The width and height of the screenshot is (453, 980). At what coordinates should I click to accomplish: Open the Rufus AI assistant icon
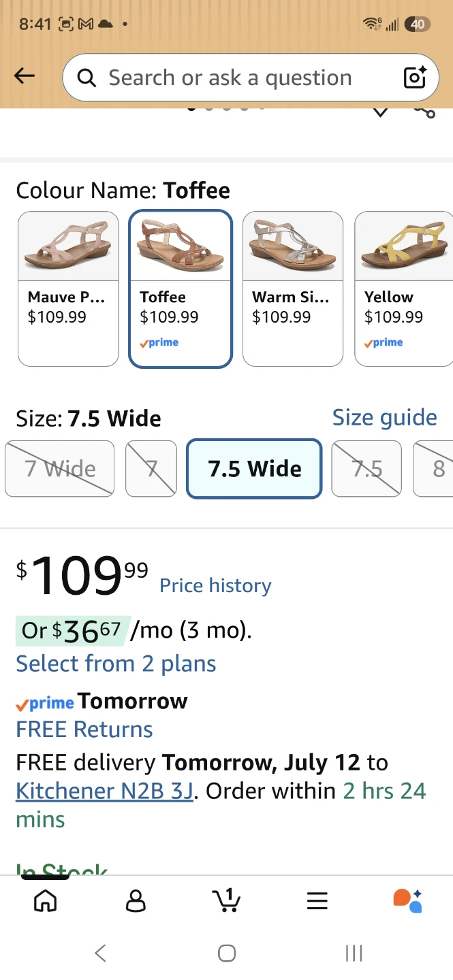(408, 900)
